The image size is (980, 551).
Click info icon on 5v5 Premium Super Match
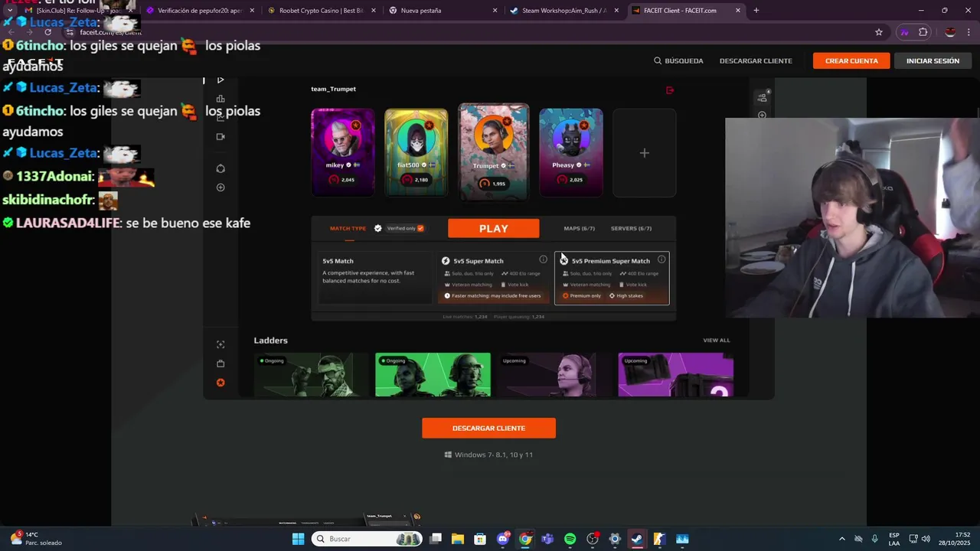661,259
